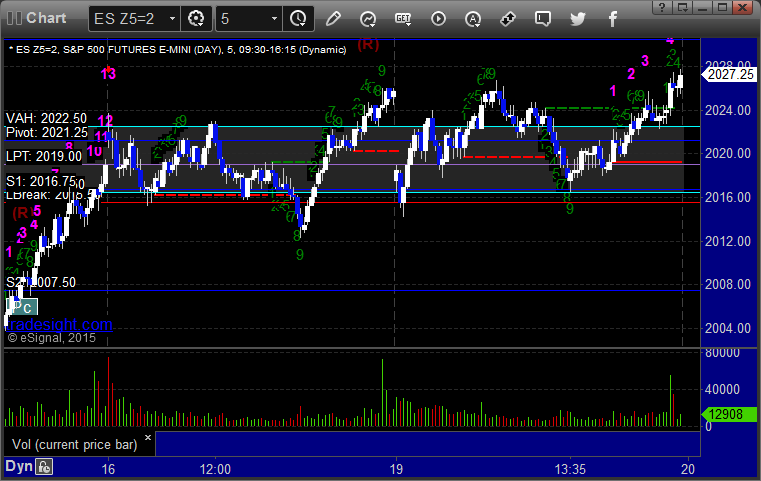Select the drawing pencil tool
The image size is (761, 481).
click(x=333, y=19)
